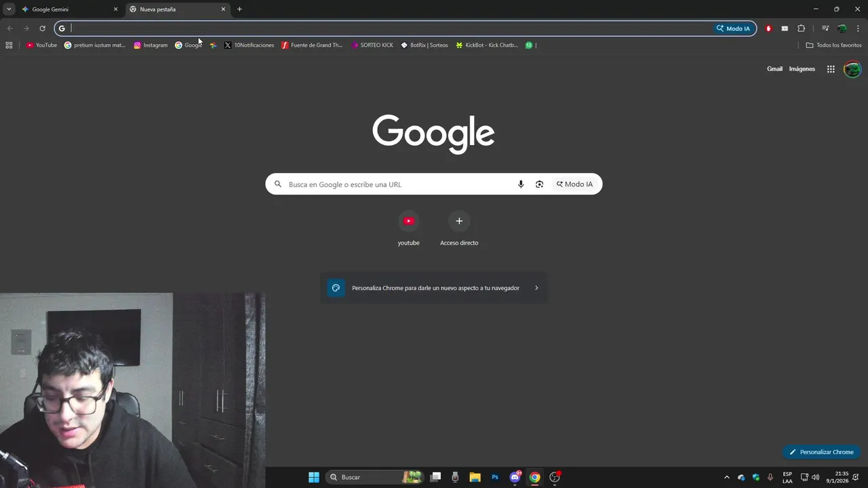Open the Windows Start menu

[314, 477]
